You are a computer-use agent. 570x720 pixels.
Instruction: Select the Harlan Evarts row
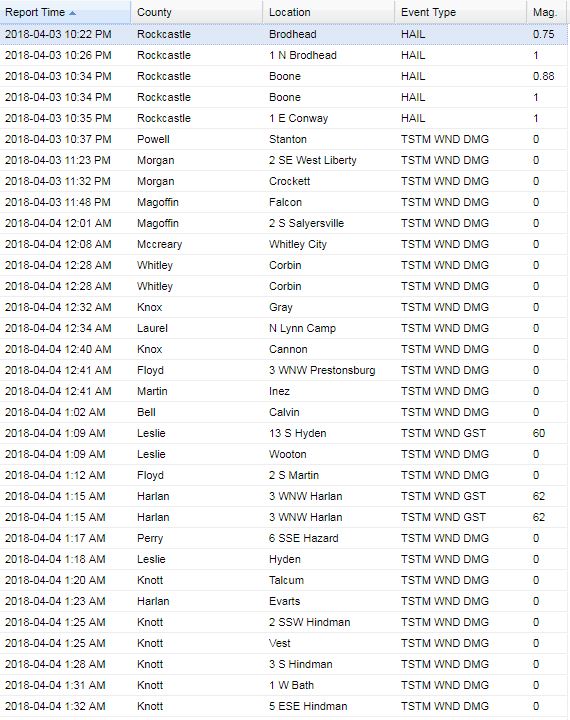coord(284,602)
